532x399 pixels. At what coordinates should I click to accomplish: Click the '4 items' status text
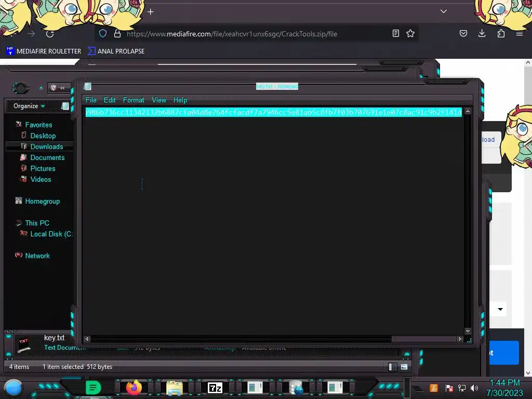point(19,367)
